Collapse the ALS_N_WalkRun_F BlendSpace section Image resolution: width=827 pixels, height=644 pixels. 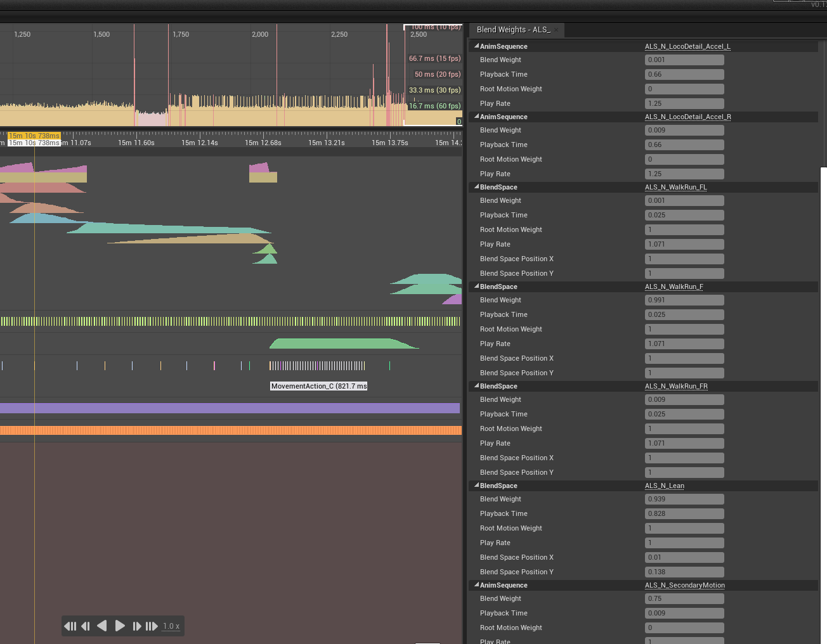476,287
